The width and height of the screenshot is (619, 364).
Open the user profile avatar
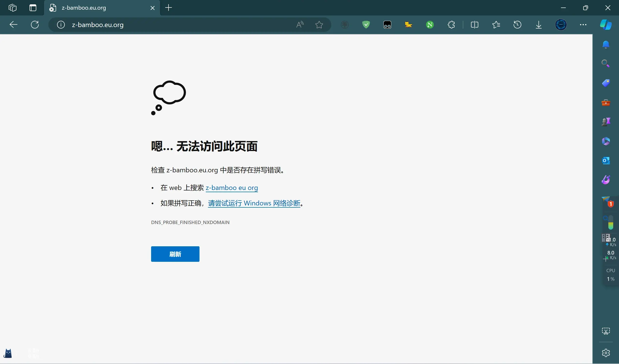click(561, 25)
